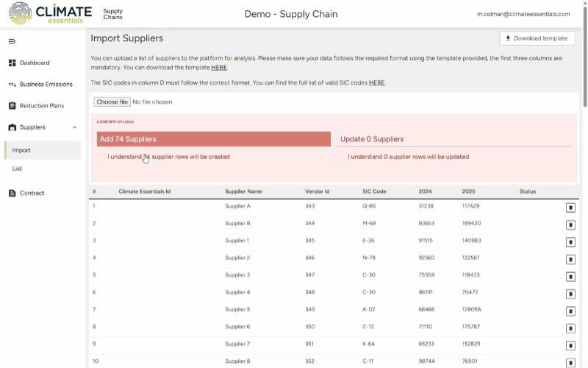Click the 2025 value 175787
588x368 pixels.
(x=470, y=327)
